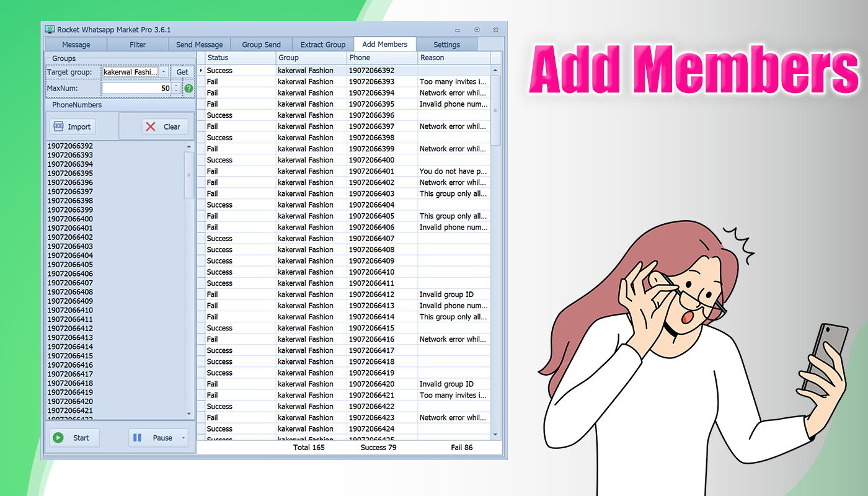
Task: Select 19072066410 in the phone numbers list
Action: click(70, 310)
